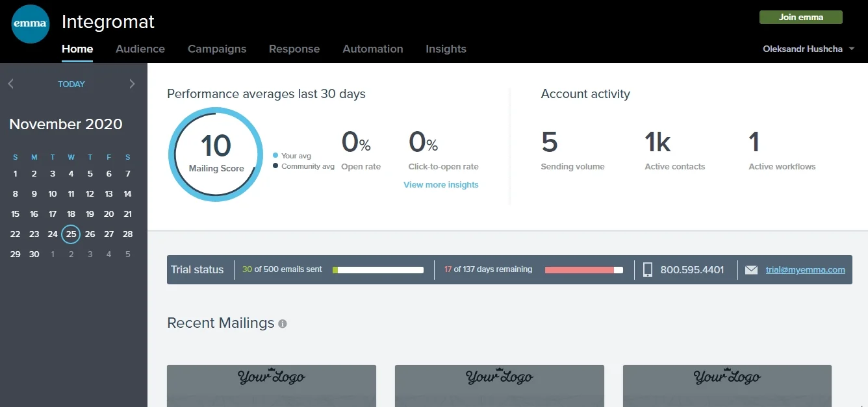868x407 pixels.
Task: Click the 'Your avg' legend entry
Action: click(292, 156)
